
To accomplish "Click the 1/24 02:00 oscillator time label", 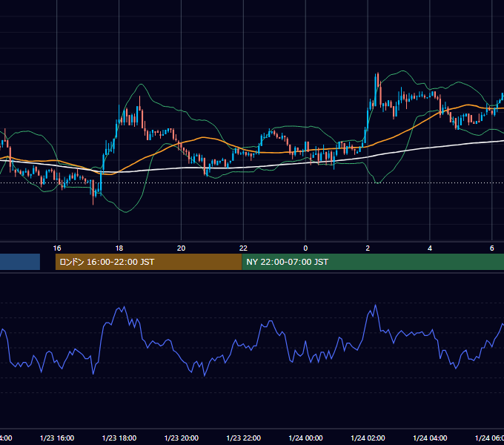I will (x=368, y=438).
